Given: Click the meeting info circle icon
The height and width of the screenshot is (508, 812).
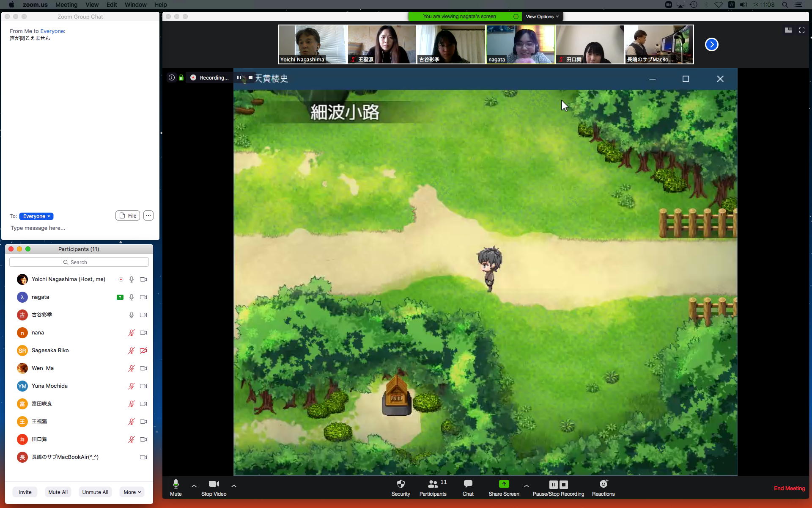Looking at the screenshot, I should tap(172, 77).
